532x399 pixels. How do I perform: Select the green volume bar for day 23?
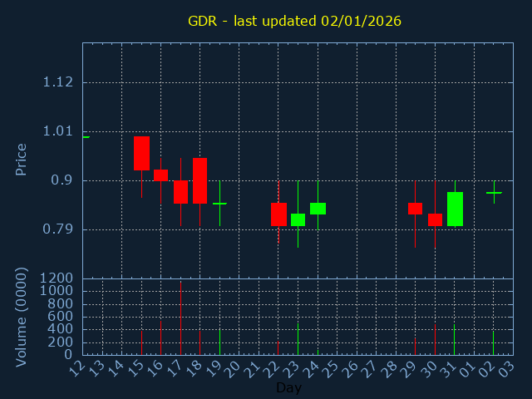tap(298, 338)
